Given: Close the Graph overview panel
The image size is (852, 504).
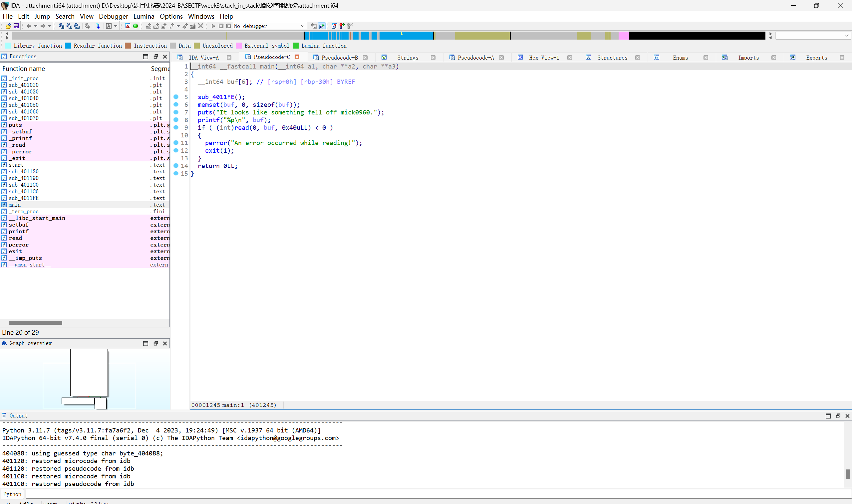Looking at the screenshot, I should click(165, 343).
